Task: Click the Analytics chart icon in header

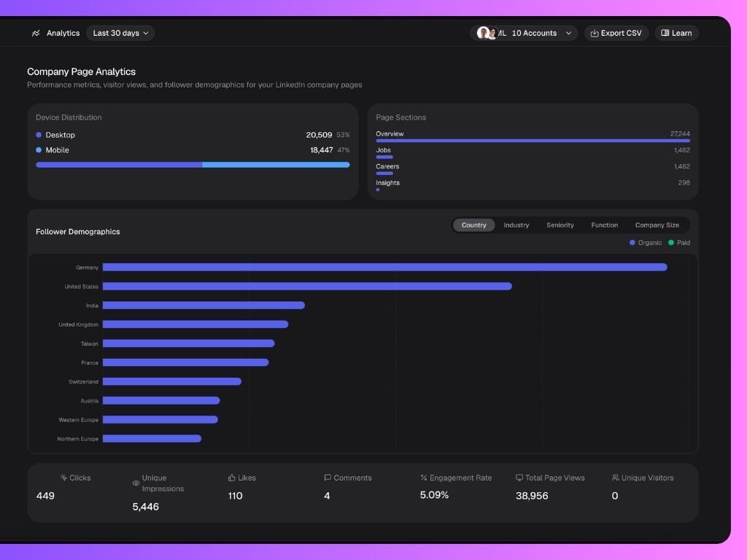Action: [36, 33]
